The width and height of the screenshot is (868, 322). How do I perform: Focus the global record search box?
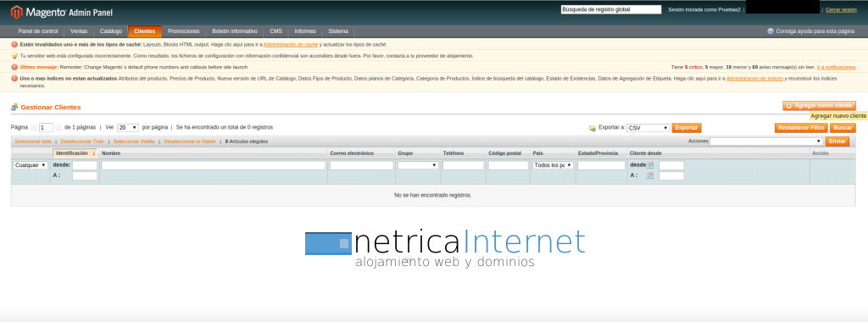[x=611, y=9]
